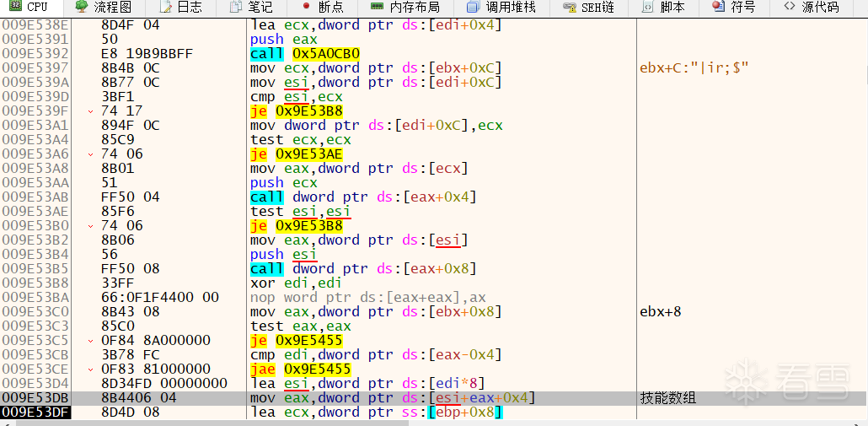868x426 pixels.
Task: Select the 'test eax,eax' instruction
Action: point(300,326)
